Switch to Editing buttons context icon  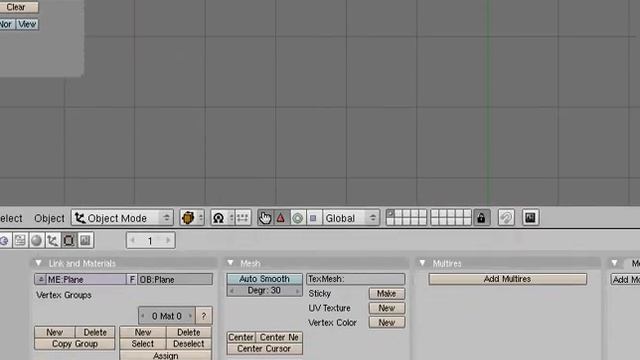click(x=69, y=240)
